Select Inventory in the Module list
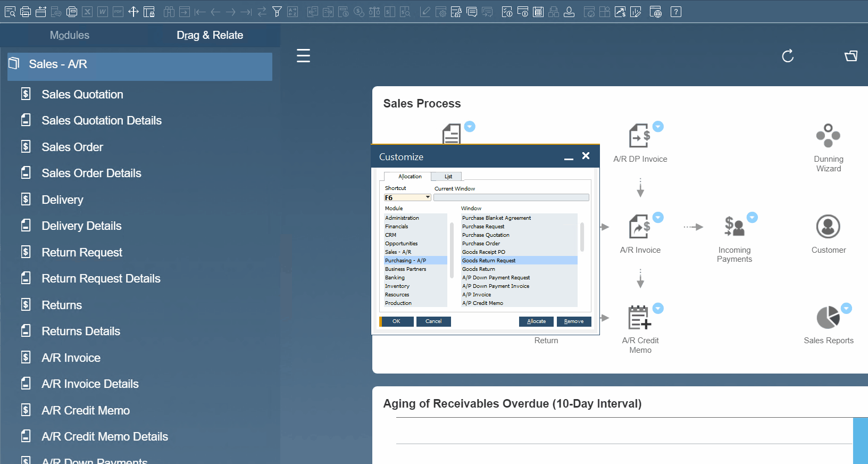 pyautogui.click(x=397, y=286)
